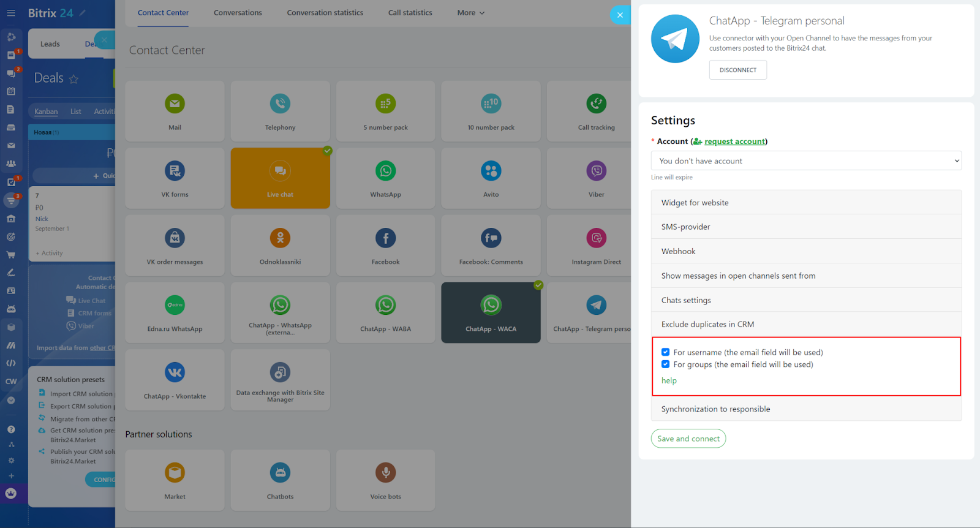Open the Viber connector icon
Viewport: 980px width, 528px height.
coord(596,171)
